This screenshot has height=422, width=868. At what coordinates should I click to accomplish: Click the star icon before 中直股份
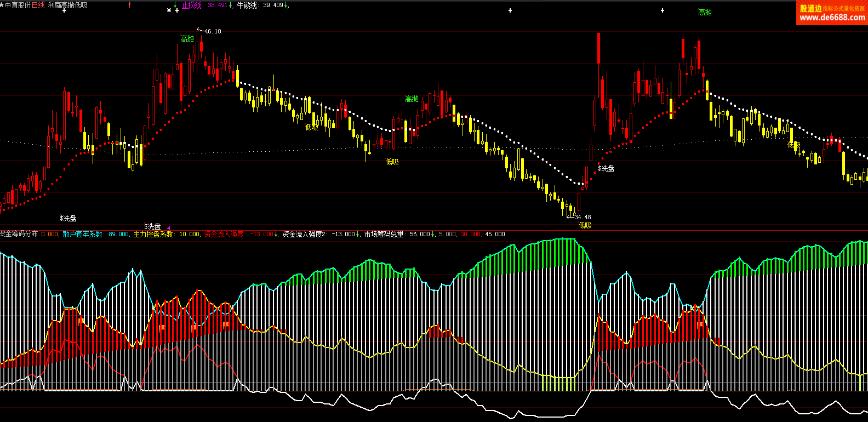tap(2, 5)
